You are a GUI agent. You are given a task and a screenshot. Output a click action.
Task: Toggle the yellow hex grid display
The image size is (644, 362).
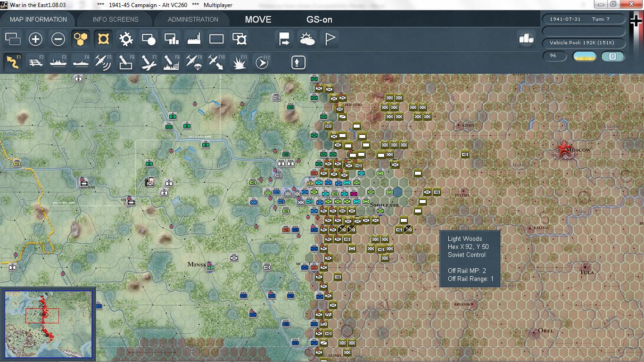coord(81,39)
